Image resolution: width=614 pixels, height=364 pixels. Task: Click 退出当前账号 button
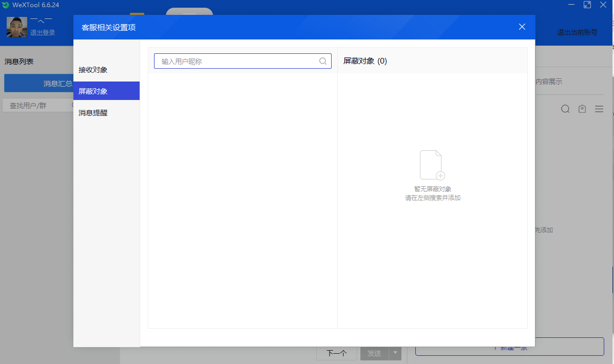click(x=577, y=32)
